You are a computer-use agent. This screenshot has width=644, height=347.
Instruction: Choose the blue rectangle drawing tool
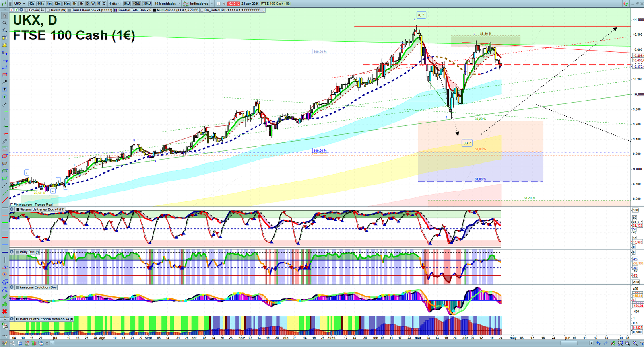4,68
